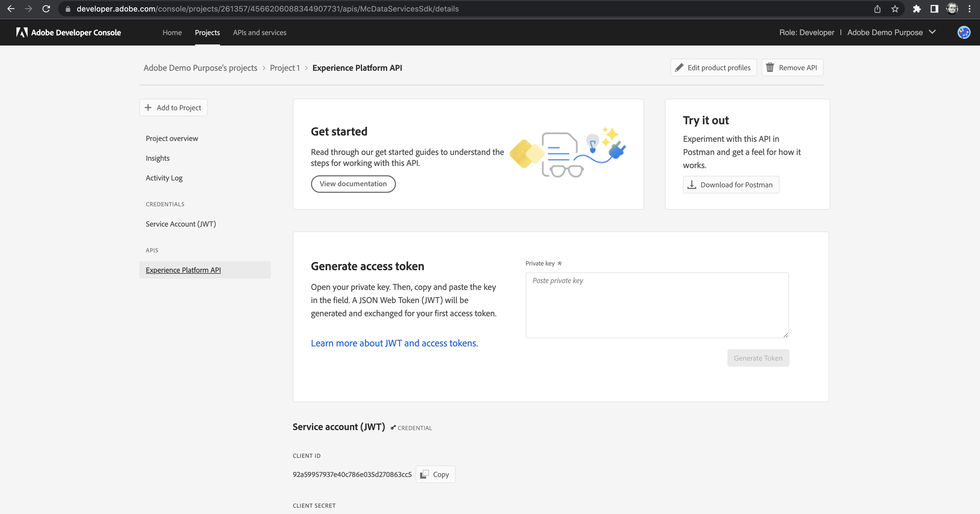
Task: Expand the Adobe Demo Purpose organization dropdown
Action: 932,32
